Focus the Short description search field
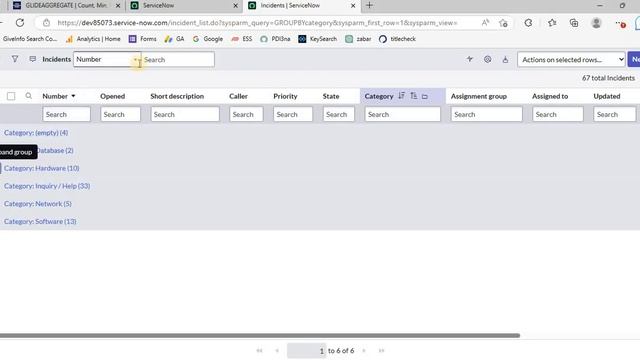This screenshot has width=640, height=360. (x=185, y=114)
